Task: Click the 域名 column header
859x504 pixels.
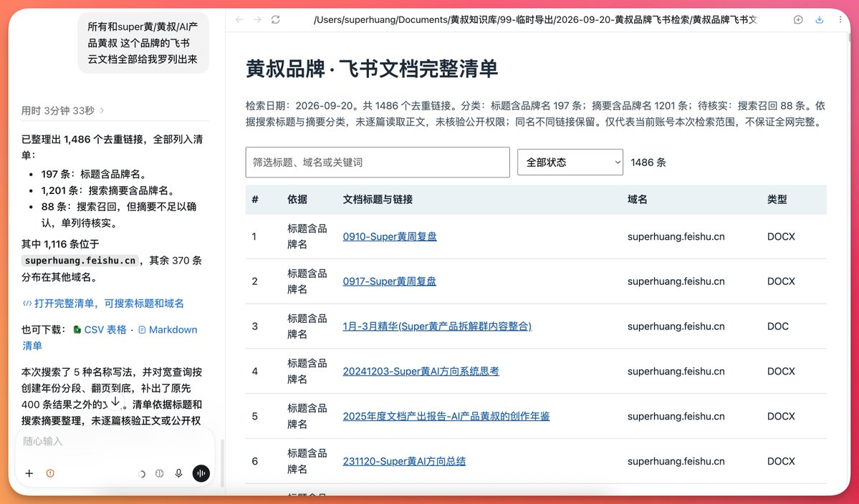Action: pos(637,199)
